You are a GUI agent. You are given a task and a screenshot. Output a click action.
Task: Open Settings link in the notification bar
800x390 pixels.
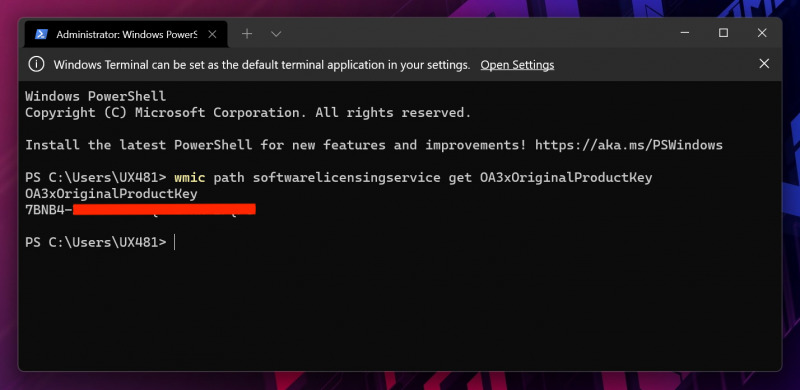pos(517,65)
